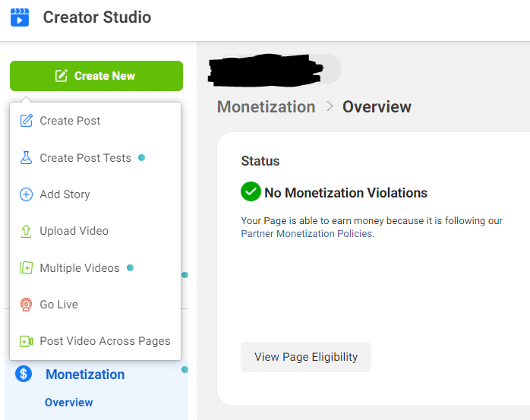Screen dimensions: 530x420
Task: Click the Post Video Across Pages camera icon
Action: pyautogui.click(x=26, y=341)
